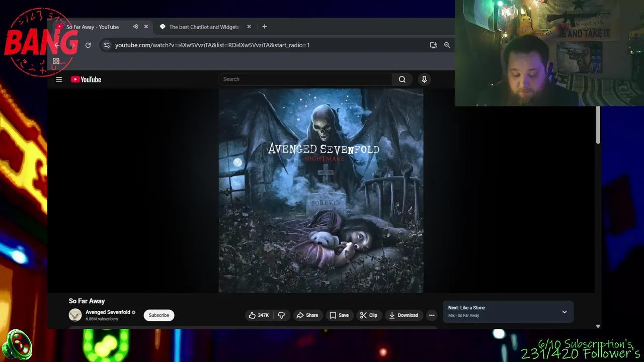
Task: Start voice search with the microphone
Action: [x=424, y=79]
